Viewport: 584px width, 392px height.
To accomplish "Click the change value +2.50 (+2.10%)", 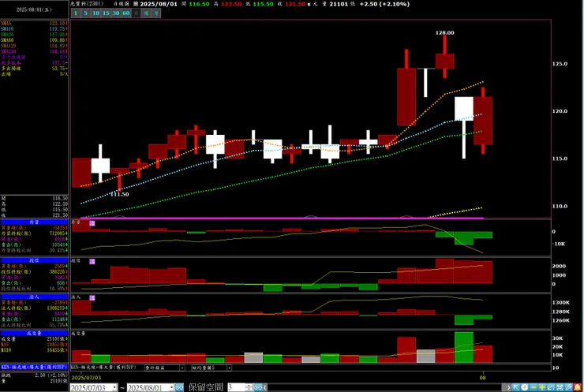I will 384,4.
